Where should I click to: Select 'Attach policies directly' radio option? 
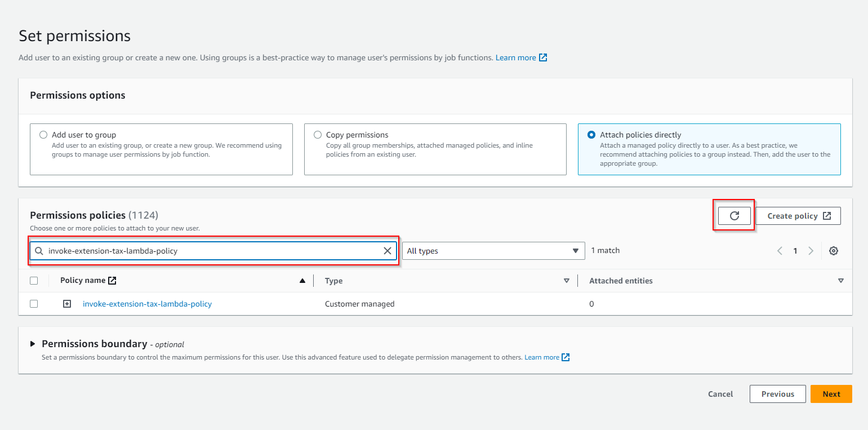591,135
